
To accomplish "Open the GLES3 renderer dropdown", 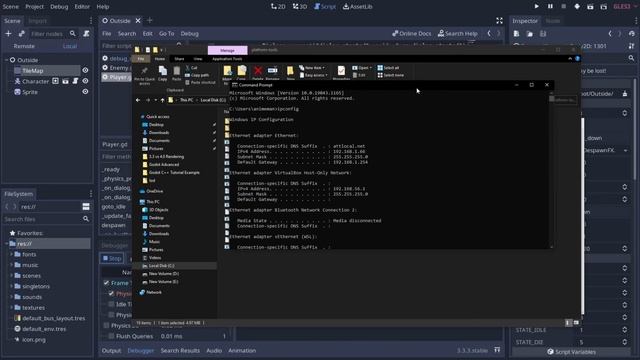I will (625, 7).
